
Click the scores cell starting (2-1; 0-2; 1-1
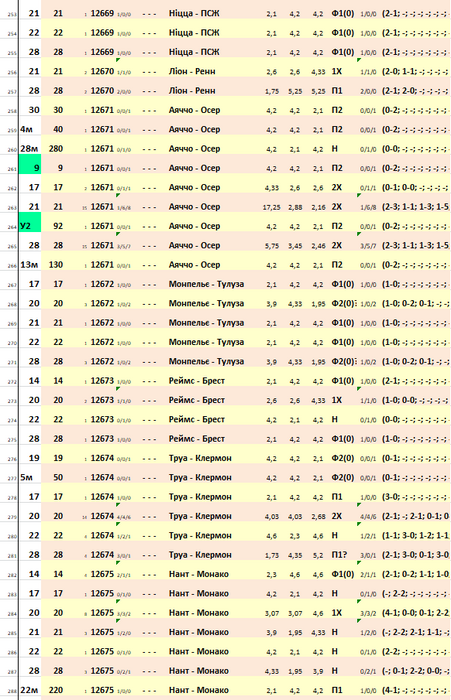415,574
